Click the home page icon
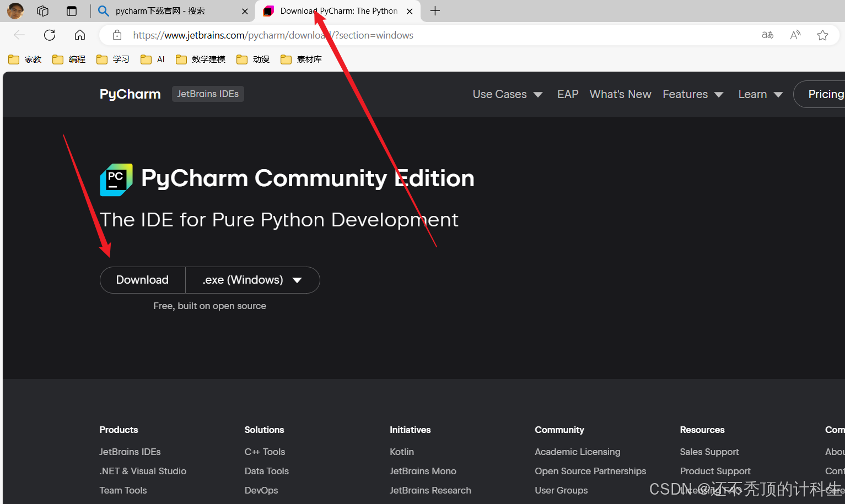Image resolution: width=845 pixels, height=504 pixels. (80, 35)
